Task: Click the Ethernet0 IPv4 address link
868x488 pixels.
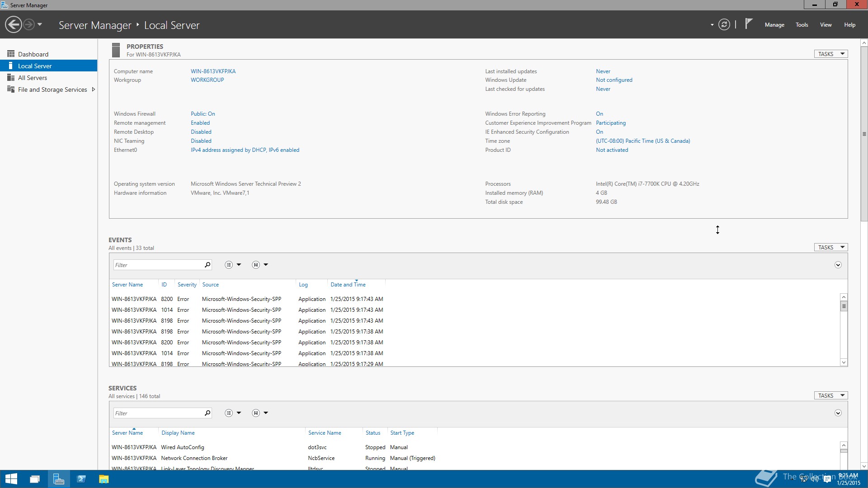Action: (245, 150)
